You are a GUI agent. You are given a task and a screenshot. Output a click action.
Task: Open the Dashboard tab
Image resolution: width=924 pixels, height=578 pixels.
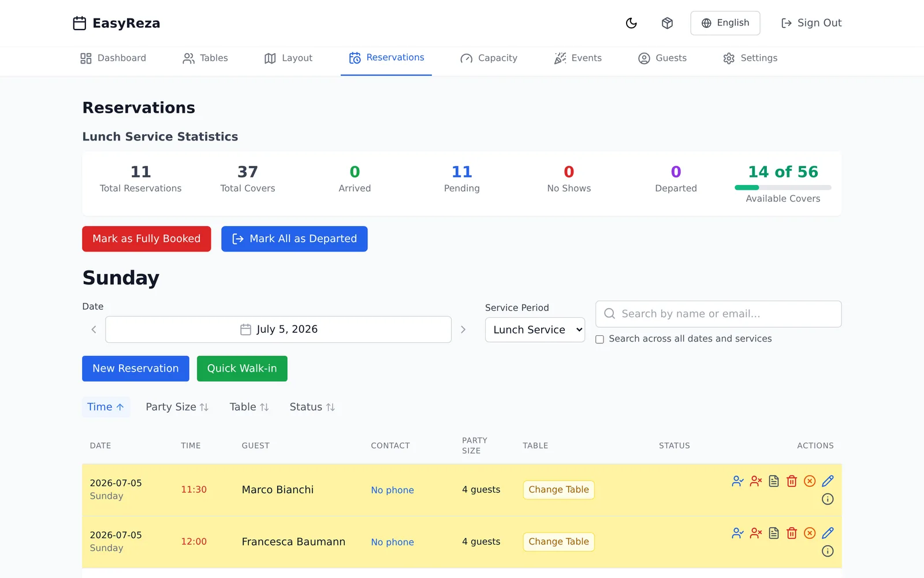click(x=113, y=58)
